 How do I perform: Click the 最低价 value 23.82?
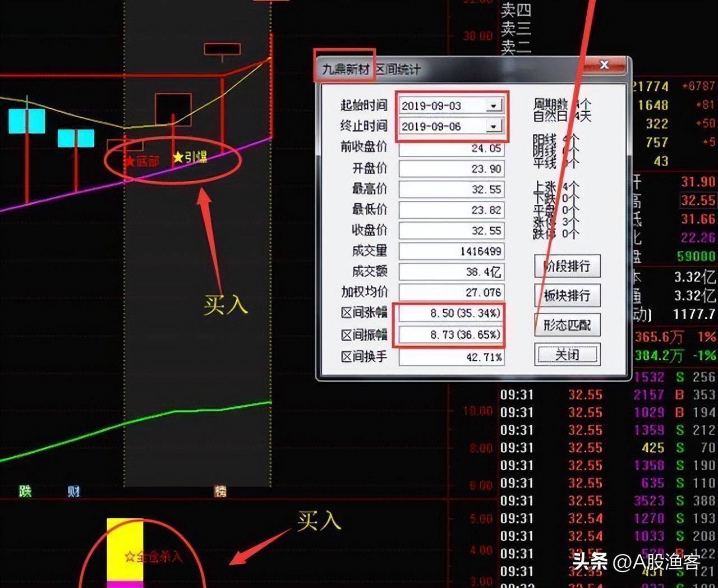[452, 210]
